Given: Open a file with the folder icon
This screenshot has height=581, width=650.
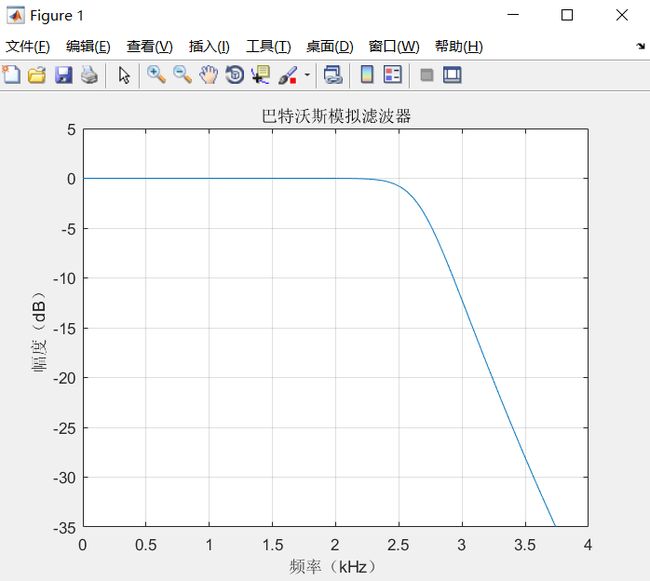Looking at the screenshot, I should point(37,75).
